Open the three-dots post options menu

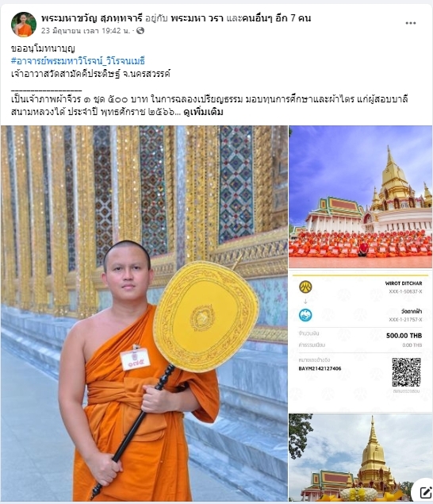coord(410,23)
